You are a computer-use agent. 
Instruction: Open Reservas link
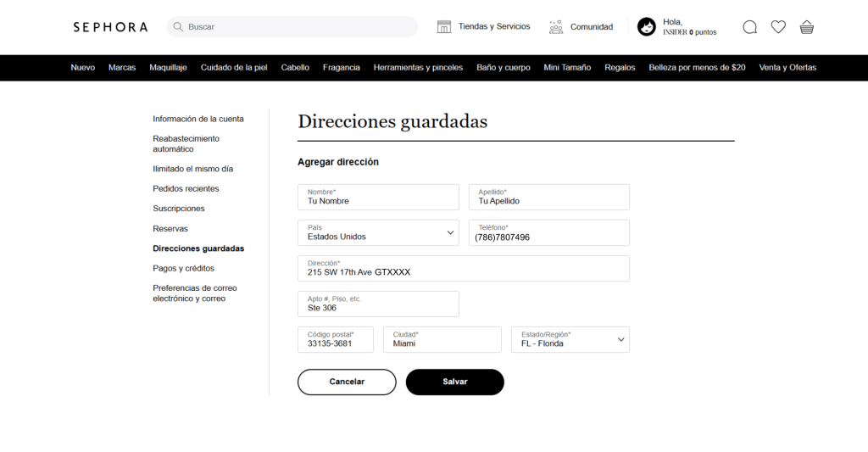pyautogui.click(x=170, y=228)
